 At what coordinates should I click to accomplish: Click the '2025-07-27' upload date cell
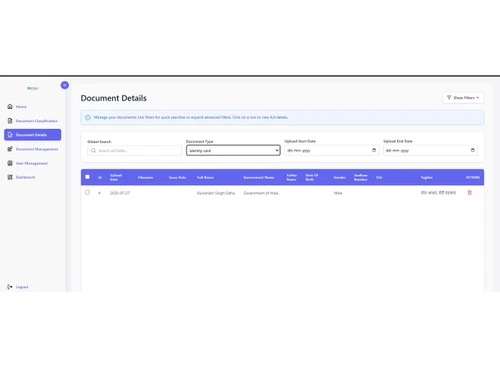(120, 193)
